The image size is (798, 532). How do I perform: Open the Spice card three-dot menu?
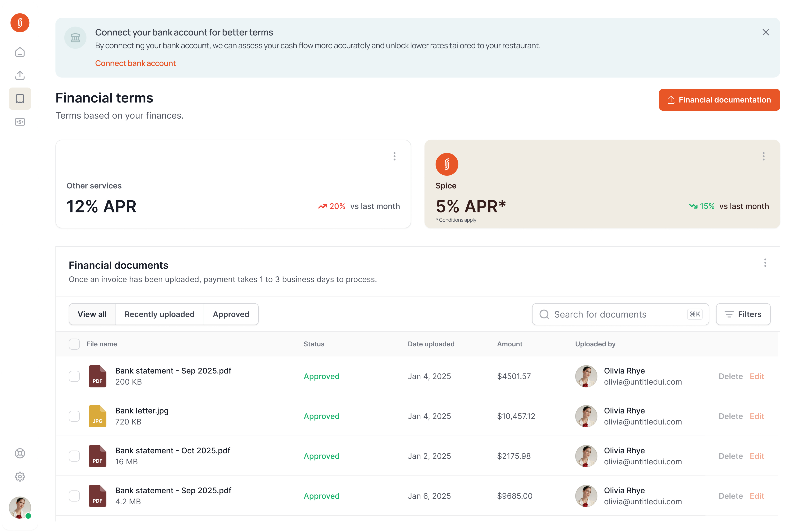coord(763,156)
